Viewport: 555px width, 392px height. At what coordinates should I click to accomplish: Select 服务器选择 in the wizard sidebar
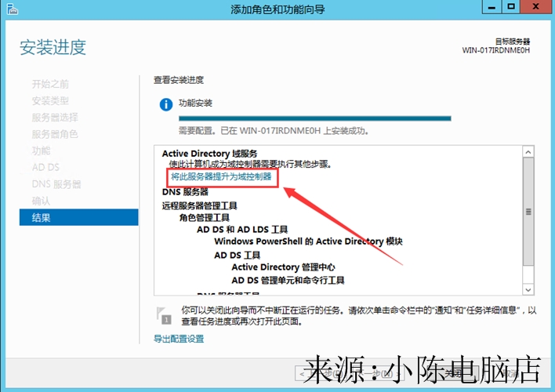(x=55, y=118)
